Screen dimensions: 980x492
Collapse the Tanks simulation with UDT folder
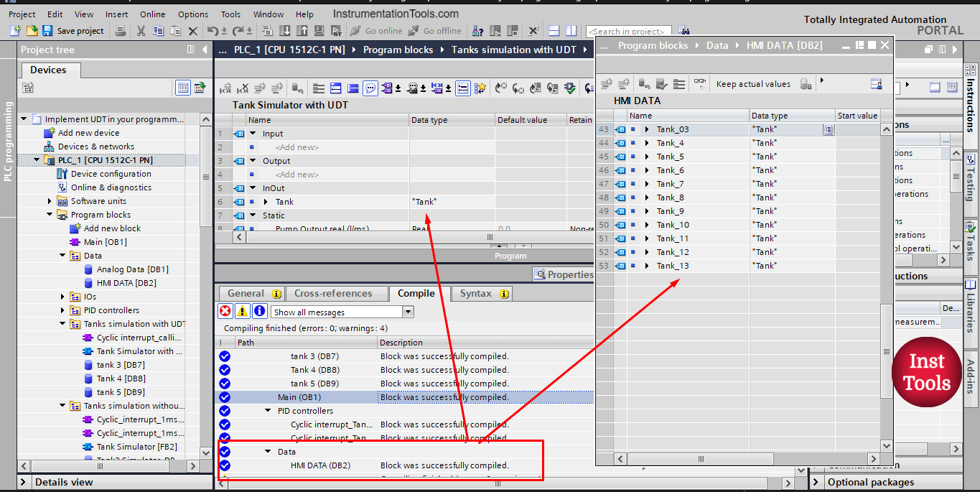pos(62,323)
